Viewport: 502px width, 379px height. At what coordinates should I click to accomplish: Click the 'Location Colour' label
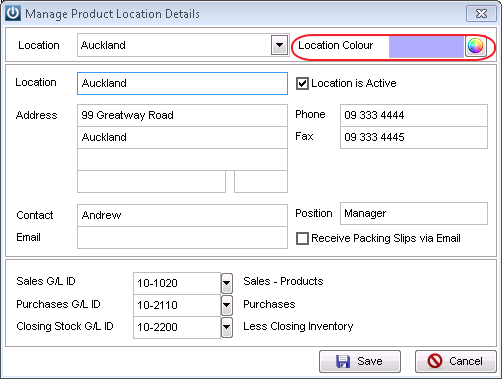[x=336, y=45]
